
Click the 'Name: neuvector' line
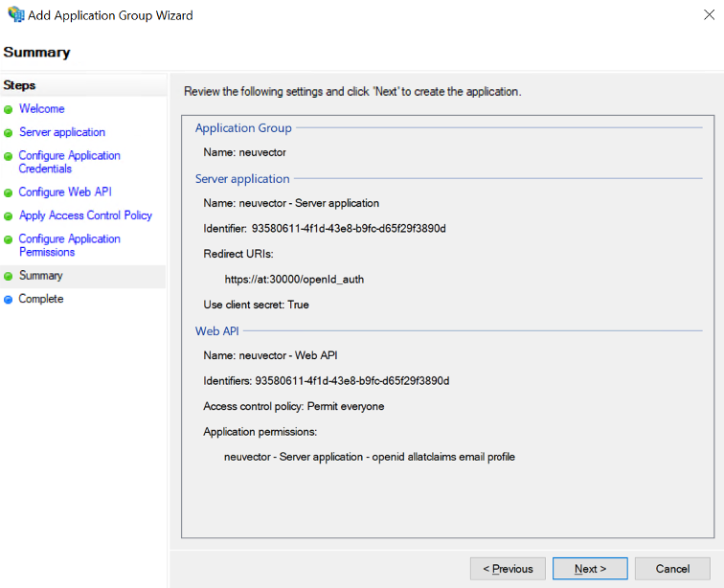click(x=245, y=152)
